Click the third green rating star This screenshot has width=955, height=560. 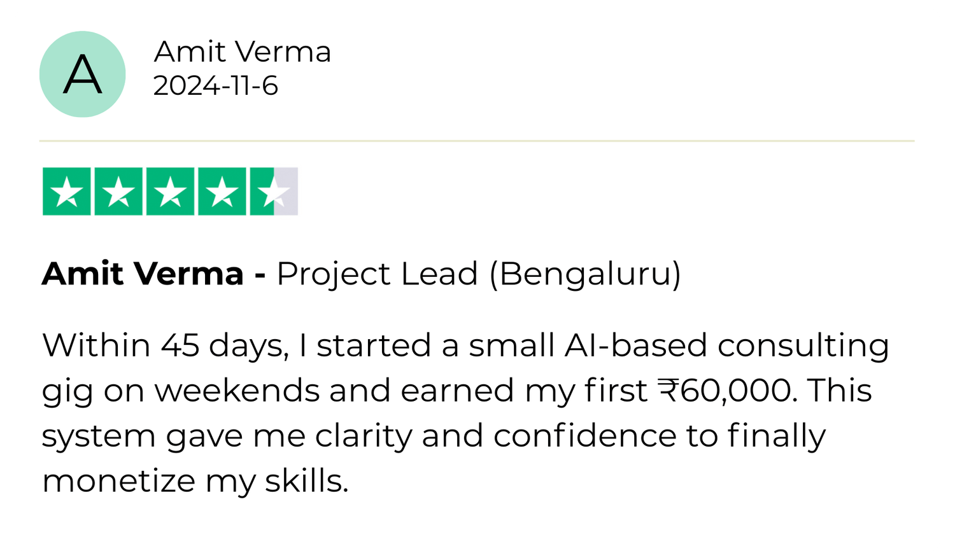pyautogui.click(x=170, y=192)
